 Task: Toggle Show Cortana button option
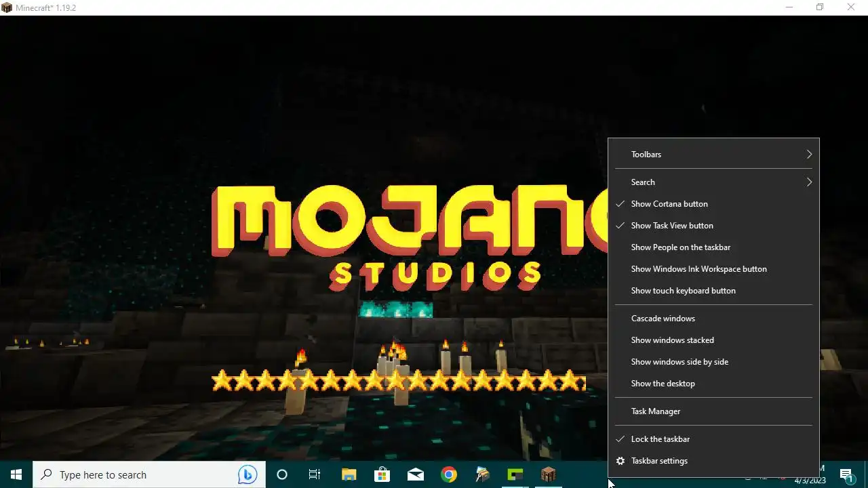713,204
